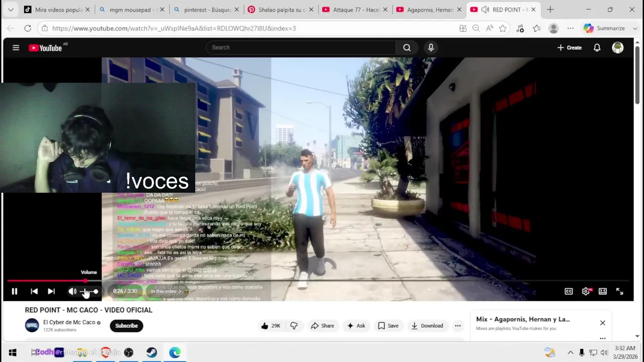Adjust the volume slider handle
Viewport: 644px width, 362px height.
96,292
